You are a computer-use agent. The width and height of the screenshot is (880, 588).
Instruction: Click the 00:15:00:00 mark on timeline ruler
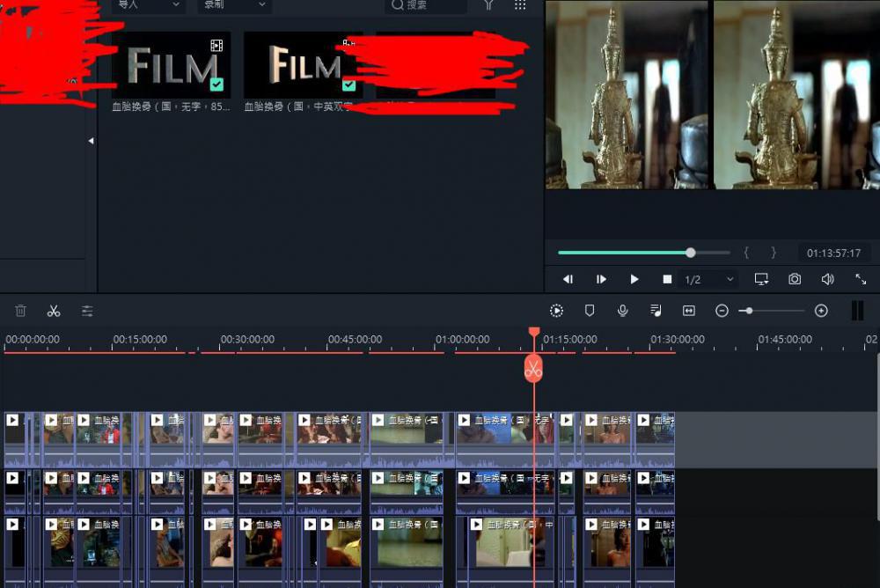[140, 339]
